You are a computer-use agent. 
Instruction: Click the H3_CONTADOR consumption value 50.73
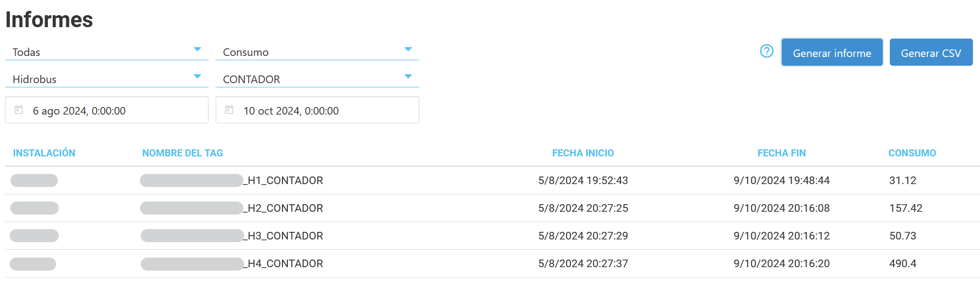tap(902, 236)
